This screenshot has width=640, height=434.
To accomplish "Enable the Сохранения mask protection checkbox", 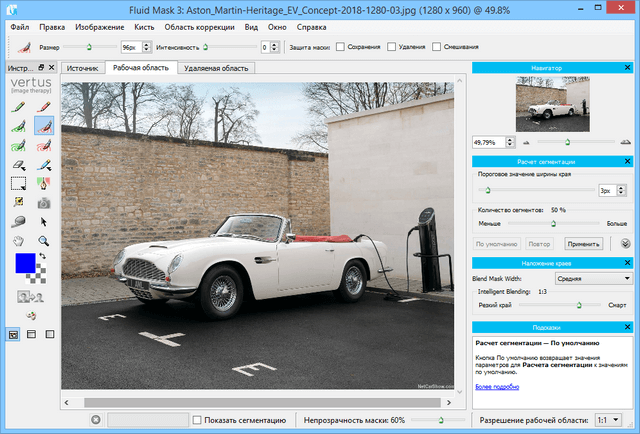I will (x=340, y=46).
